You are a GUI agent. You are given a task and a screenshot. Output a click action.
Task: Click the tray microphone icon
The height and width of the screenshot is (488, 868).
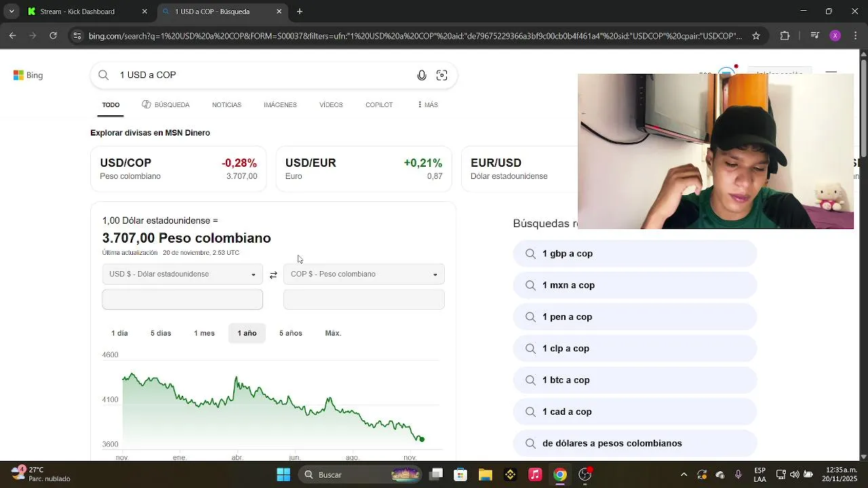point(738,474)
